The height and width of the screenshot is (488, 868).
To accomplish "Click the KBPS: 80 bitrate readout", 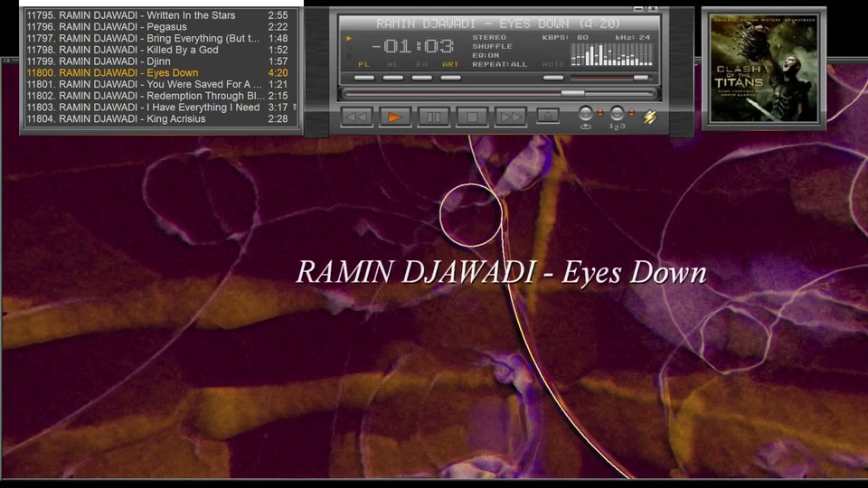I will tap(565, 38).
